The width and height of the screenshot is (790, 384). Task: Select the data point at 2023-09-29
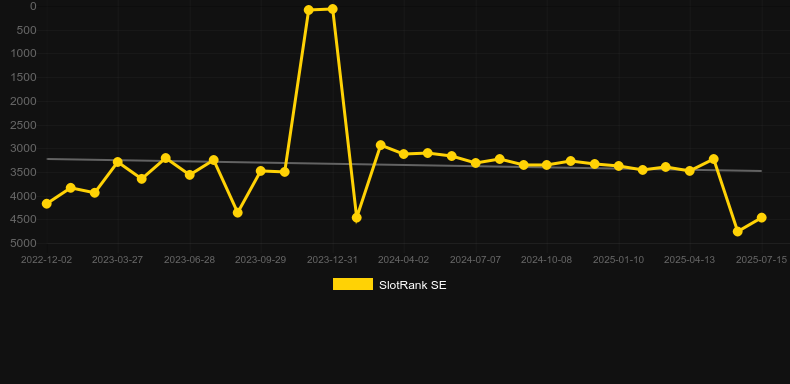(x=260, y=171)
